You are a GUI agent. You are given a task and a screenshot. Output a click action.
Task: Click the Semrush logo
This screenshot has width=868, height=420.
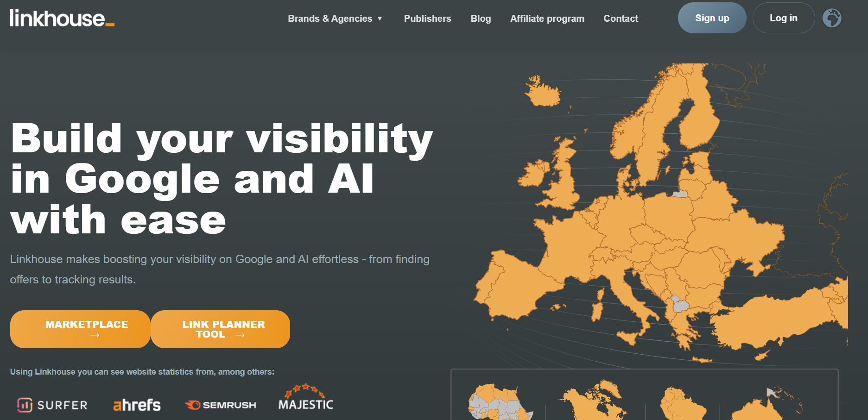(x=221, y=405)
